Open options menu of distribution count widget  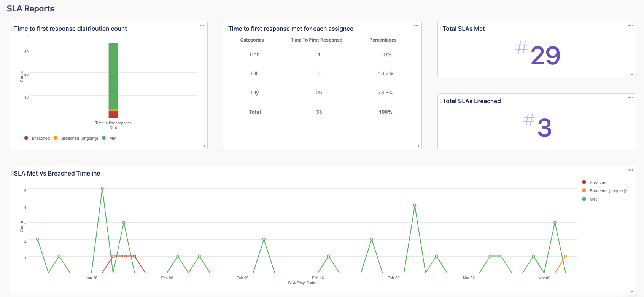[x=202, y=26]
